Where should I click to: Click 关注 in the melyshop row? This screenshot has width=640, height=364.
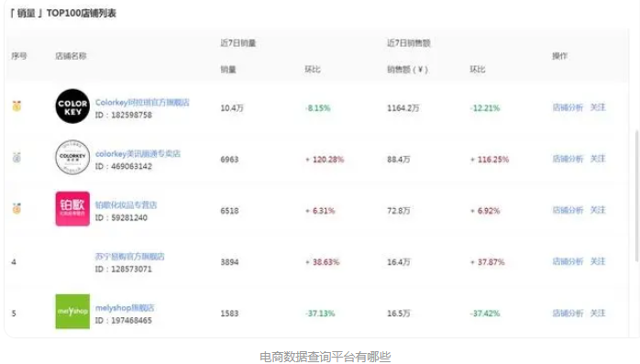[598, 313]
